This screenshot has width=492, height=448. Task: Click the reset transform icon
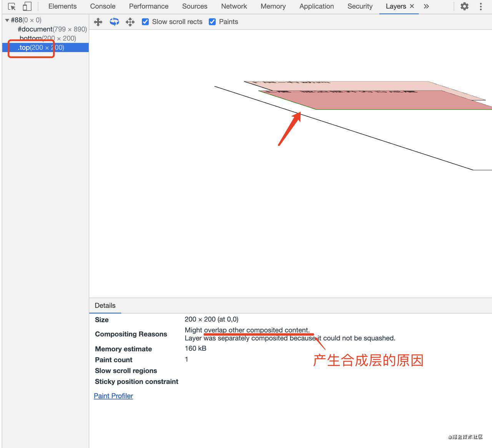[x=130, y=22]
